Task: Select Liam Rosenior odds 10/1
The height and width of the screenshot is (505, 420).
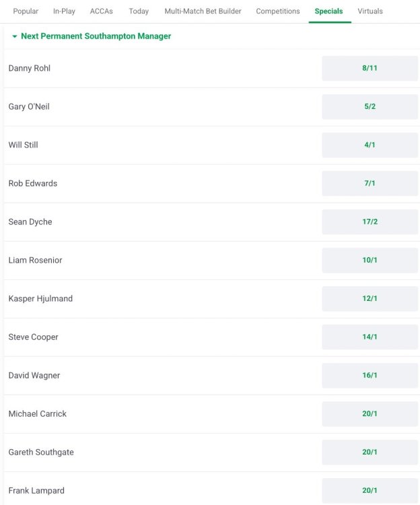Action: 370,261
